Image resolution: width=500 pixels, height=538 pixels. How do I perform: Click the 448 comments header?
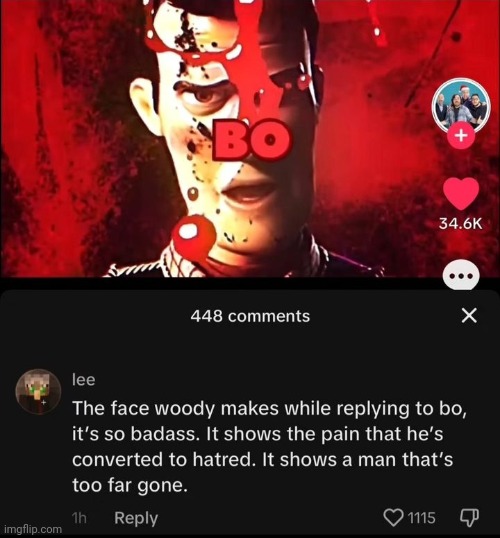(x=250, y=316)
